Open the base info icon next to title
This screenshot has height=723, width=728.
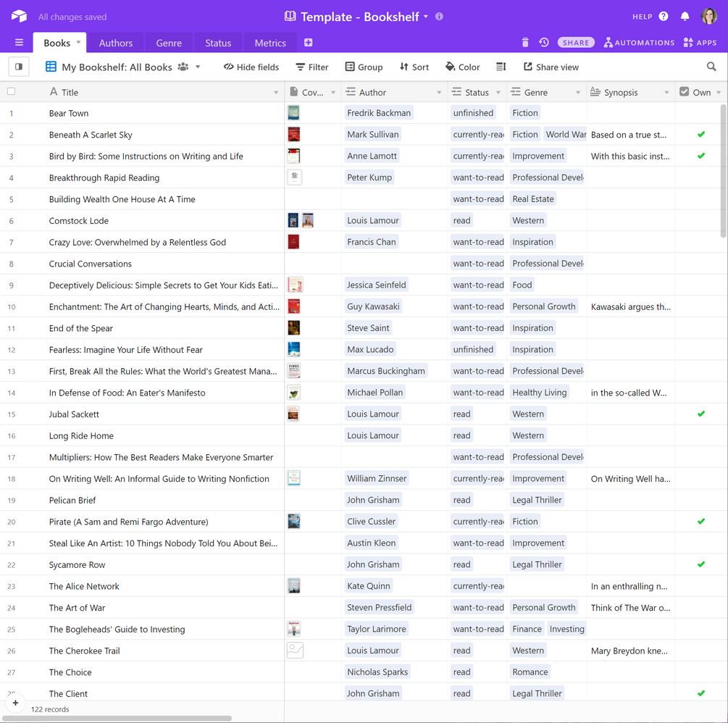click(439, 16)
